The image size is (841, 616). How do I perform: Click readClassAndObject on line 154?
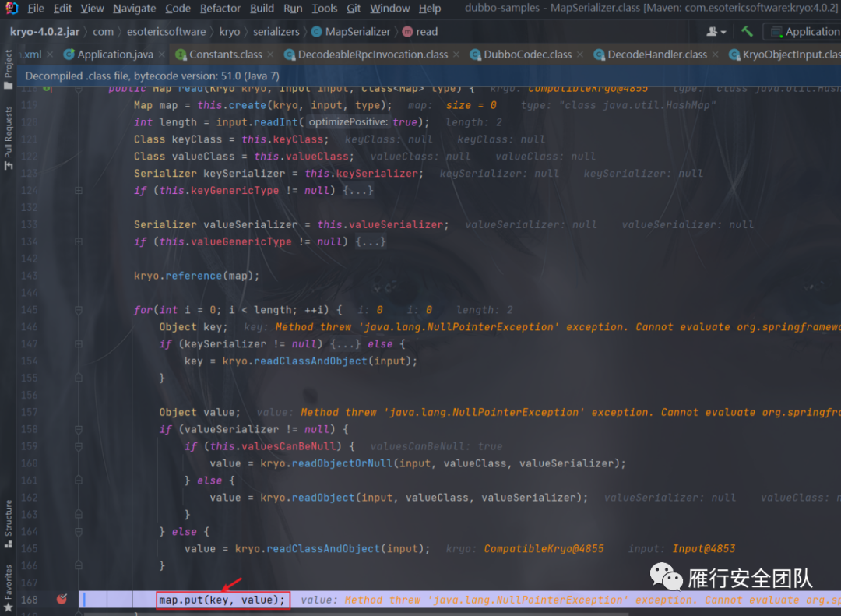coord(311,361)
